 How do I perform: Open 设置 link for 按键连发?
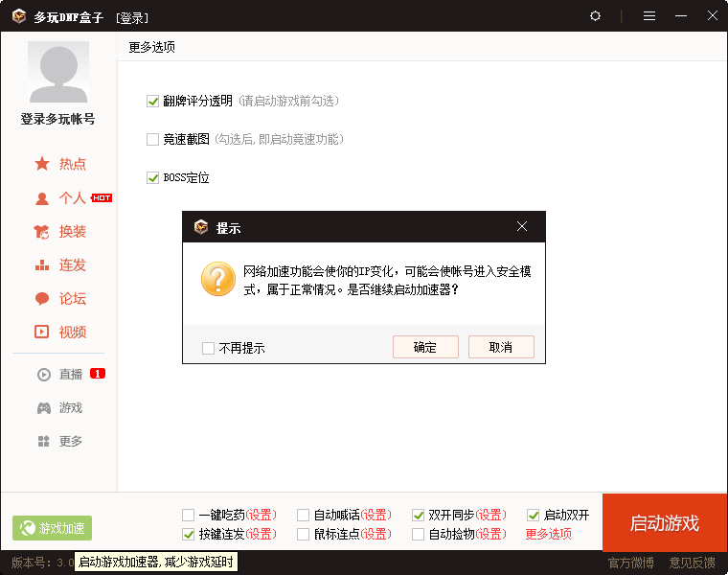(261, 534)
